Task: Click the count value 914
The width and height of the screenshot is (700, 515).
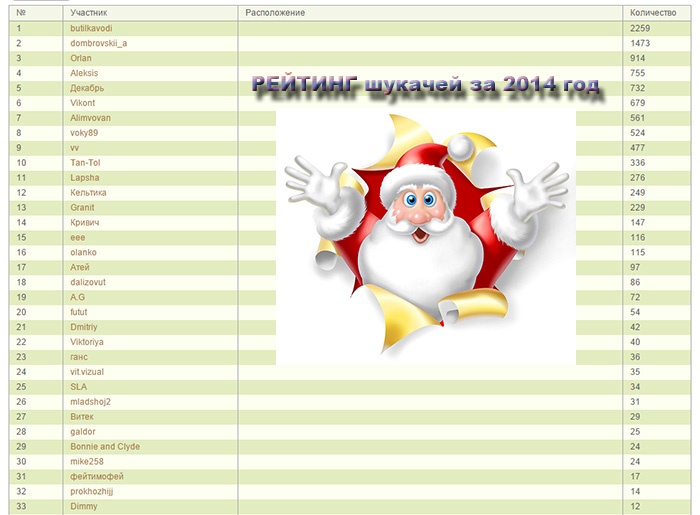Action: click(638, 58)
